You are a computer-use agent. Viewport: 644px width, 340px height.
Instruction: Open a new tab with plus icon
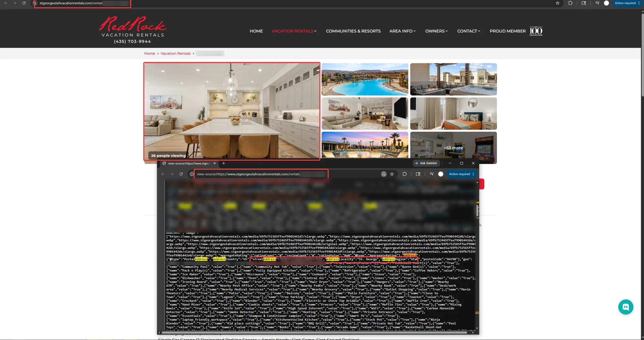coord(223,163)
